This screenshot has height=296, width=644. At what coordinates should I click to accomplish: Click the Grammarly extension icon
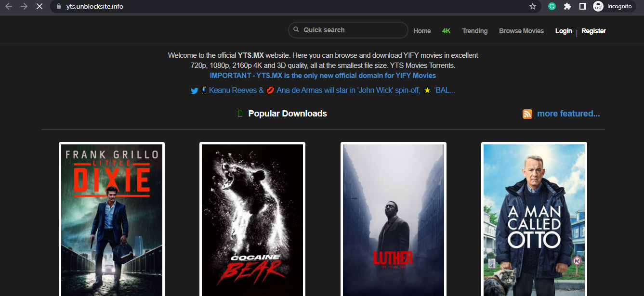pyautogui.click(x=552, y=6)
